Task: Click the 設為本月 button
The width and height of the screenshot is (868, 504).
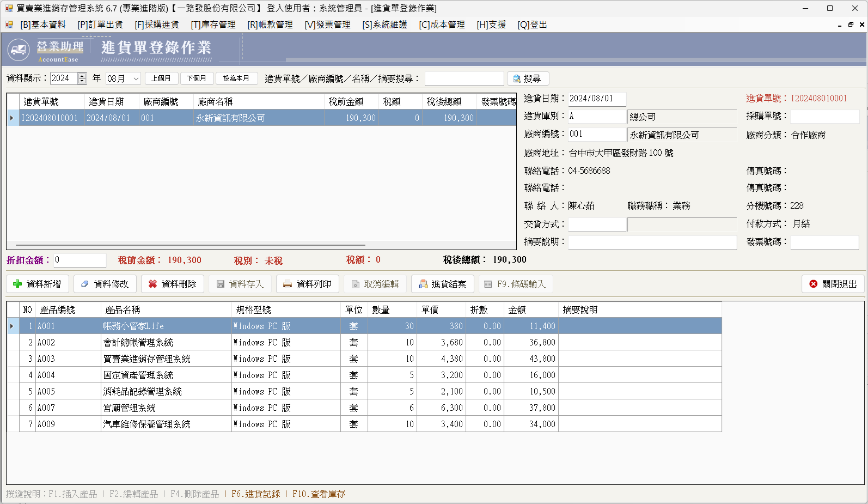Action: [236, 78]
